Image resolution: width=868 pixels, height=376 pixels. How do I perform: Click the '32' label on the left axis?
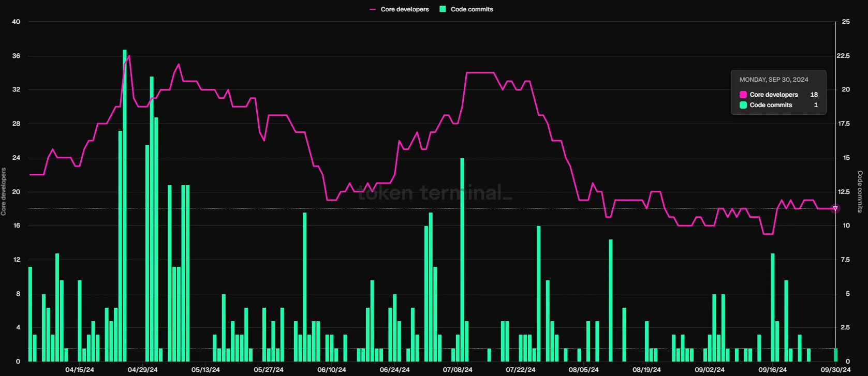tap(16, 89)
